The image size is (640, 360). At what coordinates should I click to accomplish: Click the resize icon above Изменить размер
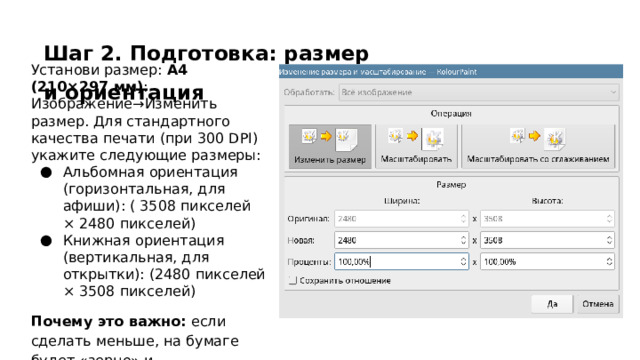point(330,139)
